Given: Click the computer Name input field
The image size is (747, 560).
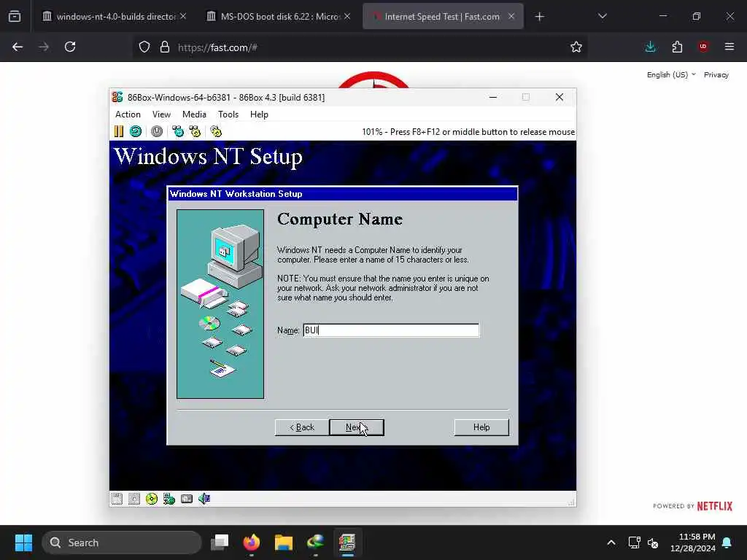Looking at the screenshot, I should 391,330.
